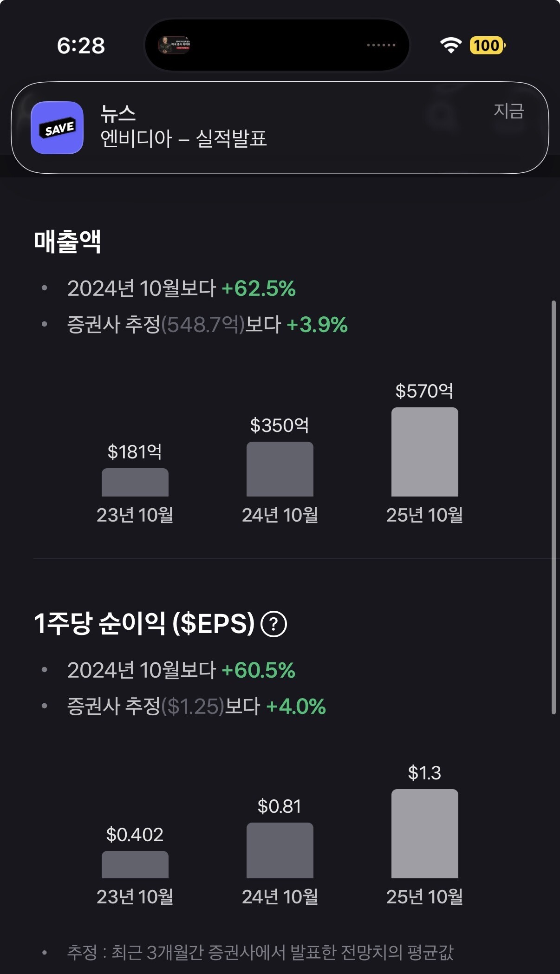Tap the SAVE app icon in notification
560x974 pixels.
57,128
